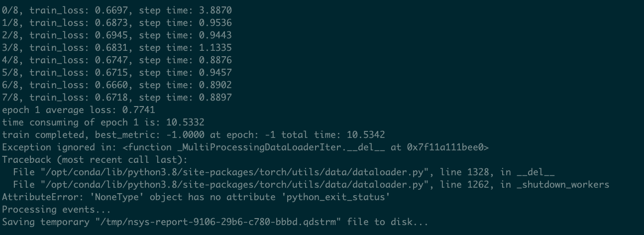Click the 0/8 training step line
Screen dimensions: 644x235
click(x=117, y=10)
